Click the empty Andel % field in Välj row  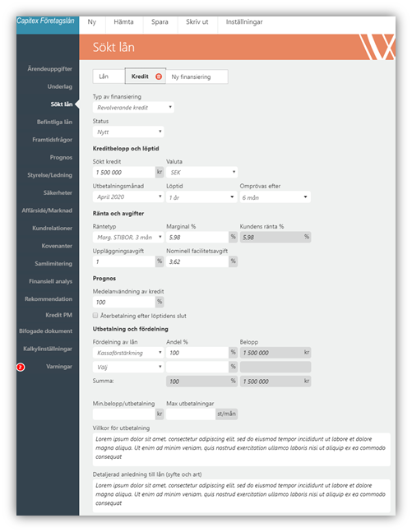[x=197, y=367]
